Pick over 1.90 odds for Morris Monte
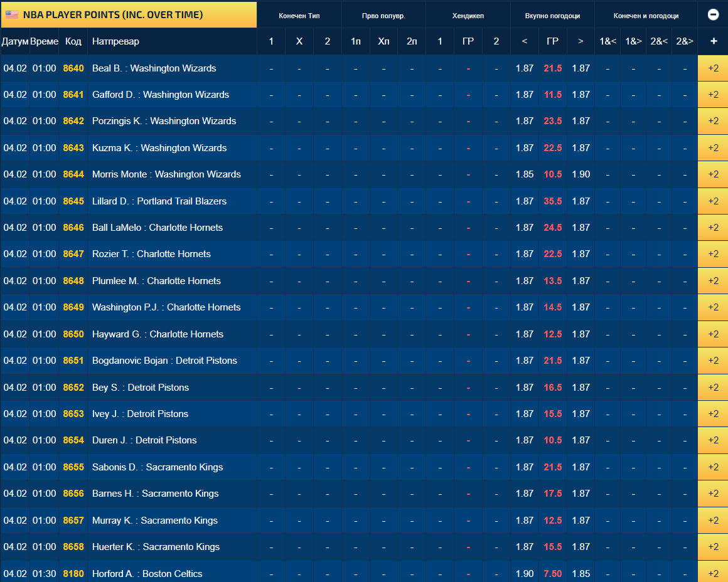Screen dimensions: 728x582 581,174
